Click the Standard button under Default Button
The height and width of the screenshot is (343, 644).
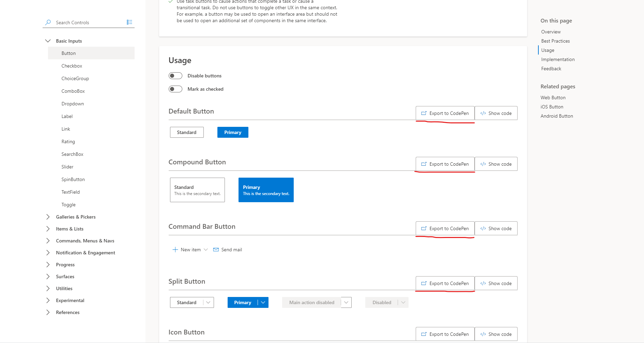click(186, 132)
